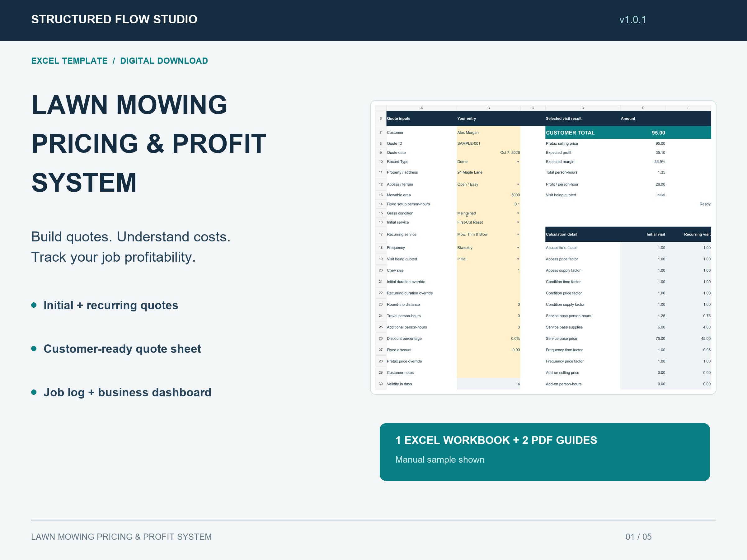Expand the Initial service dropdown arrow
This screenshot has height=560, width=747.
[518, 222]
